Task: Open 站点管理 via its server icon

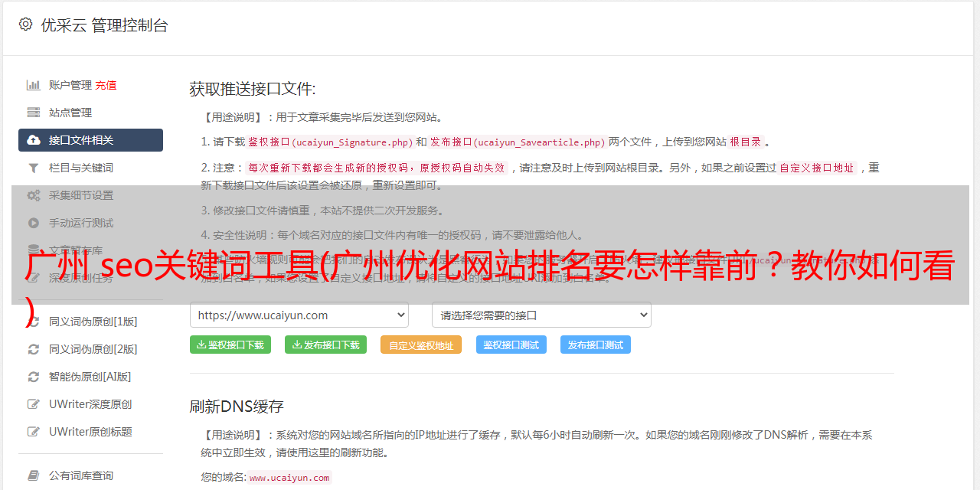Action: [x=34, y=113]
